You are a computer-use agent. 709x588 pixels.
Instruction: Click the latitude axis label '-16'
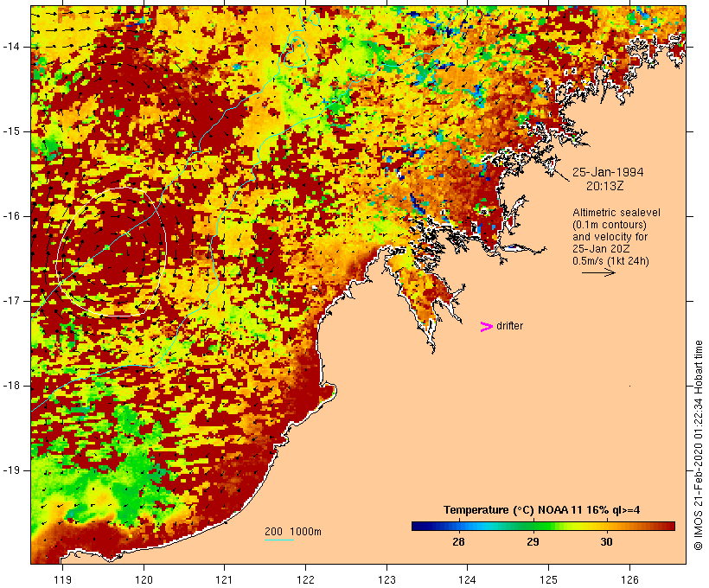click(10, 216)
